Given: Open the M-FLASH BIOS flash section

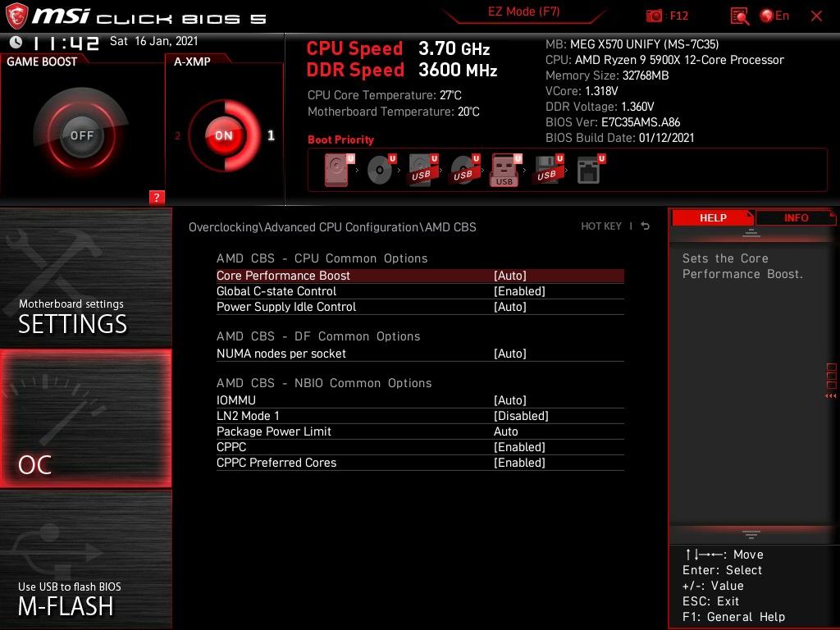Looking at the screenshot, I should 85,559.
